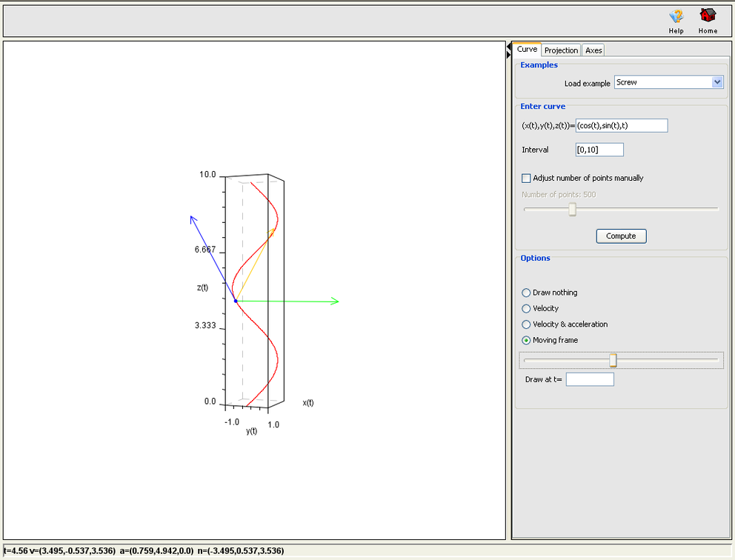
Task: Open the Axes tab
Action: coord(593,50)
